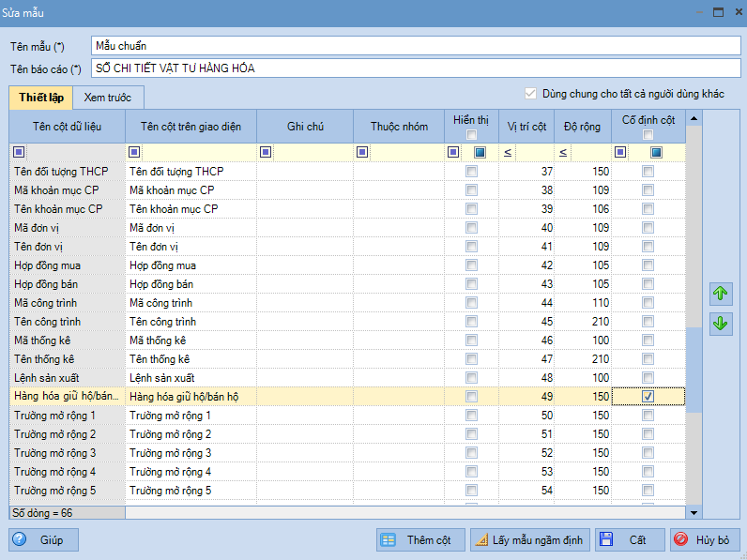The width and height of the screenshot is (747, 560).
Task: Click the Tên báo cáo input field
Action: tap(416, 68)
